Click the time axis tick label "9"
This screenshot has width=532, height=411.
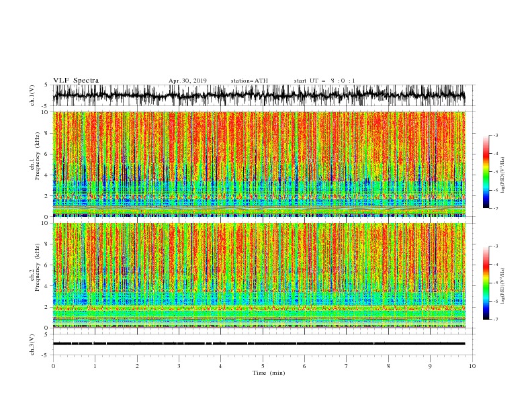tap(430, 366)
